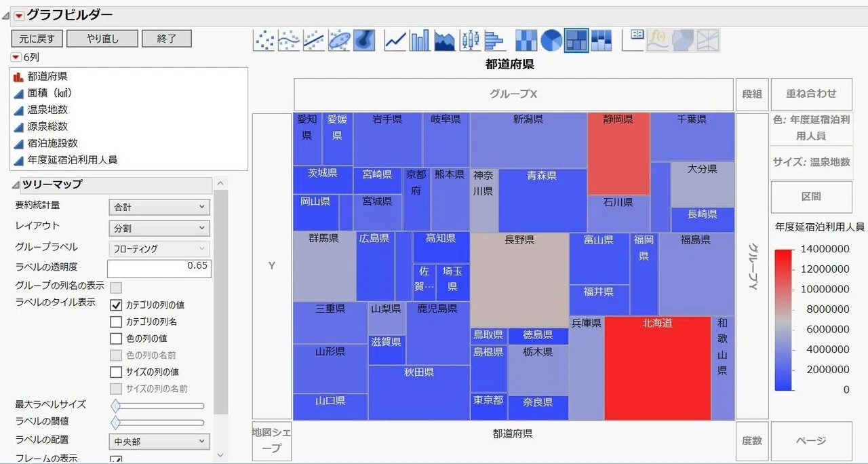868x464 pixels.
Task: Select 温泉地数 in the column list
Action: 47,109
